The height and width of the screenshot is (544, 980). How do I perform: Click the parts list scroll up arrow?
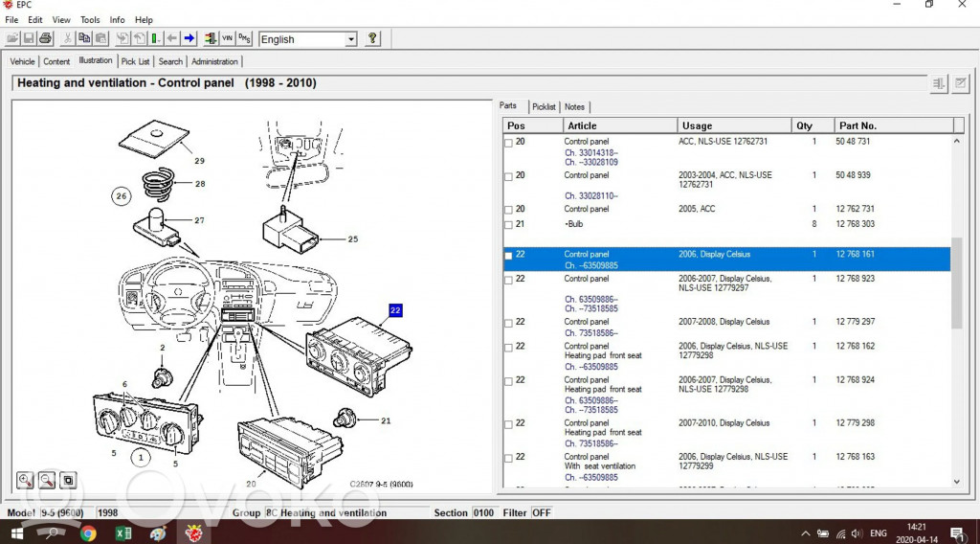(957, 142)
